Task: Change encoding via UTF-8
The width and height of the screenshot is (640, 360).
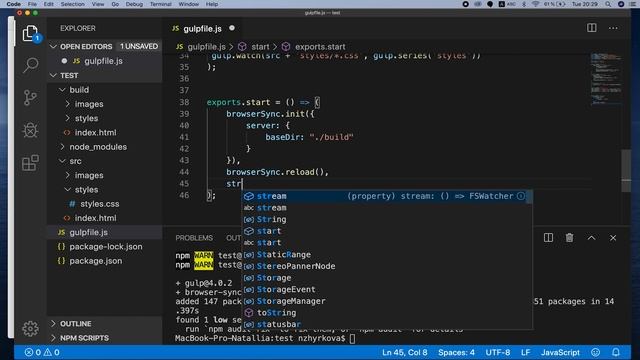Action: pos(498,352)
